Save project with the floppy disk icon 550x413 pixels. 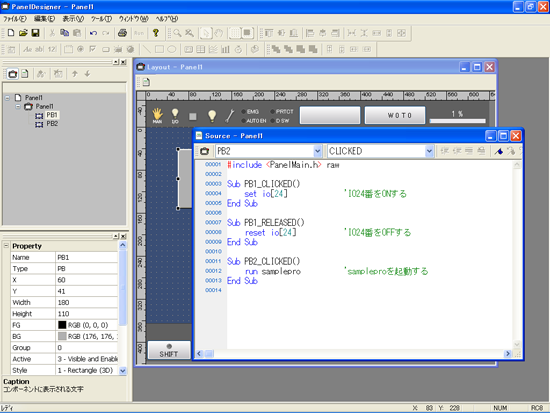[x=35, y=33]
